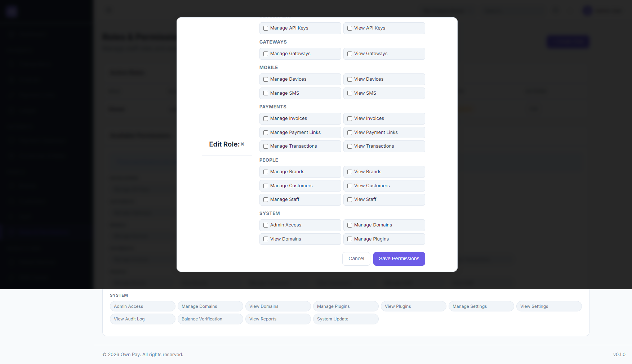Tick Manage Brands permission
The width and height of the screenshot is (632, 364).
[x=266, y=172]
